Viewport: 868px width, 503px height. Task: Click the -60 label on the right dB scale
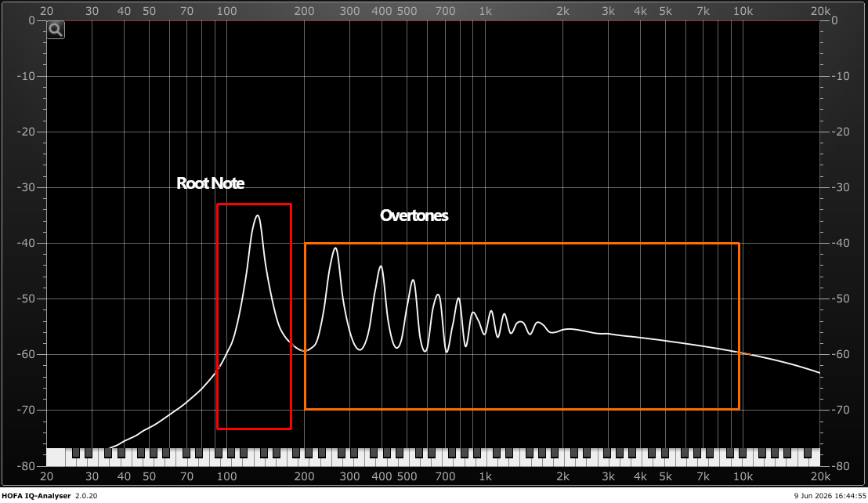coord(841,354)
